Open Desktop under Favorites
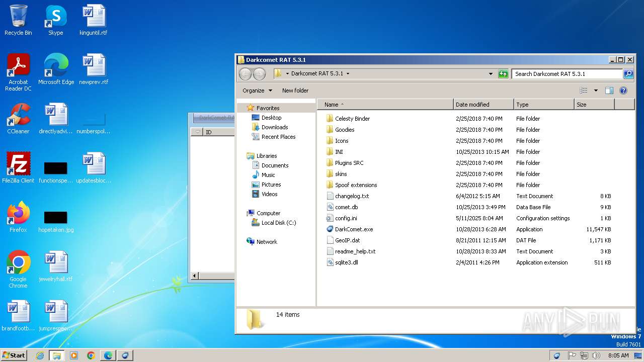Image resolution: width=644 pixels, height=362 pixels. (271, 118)
